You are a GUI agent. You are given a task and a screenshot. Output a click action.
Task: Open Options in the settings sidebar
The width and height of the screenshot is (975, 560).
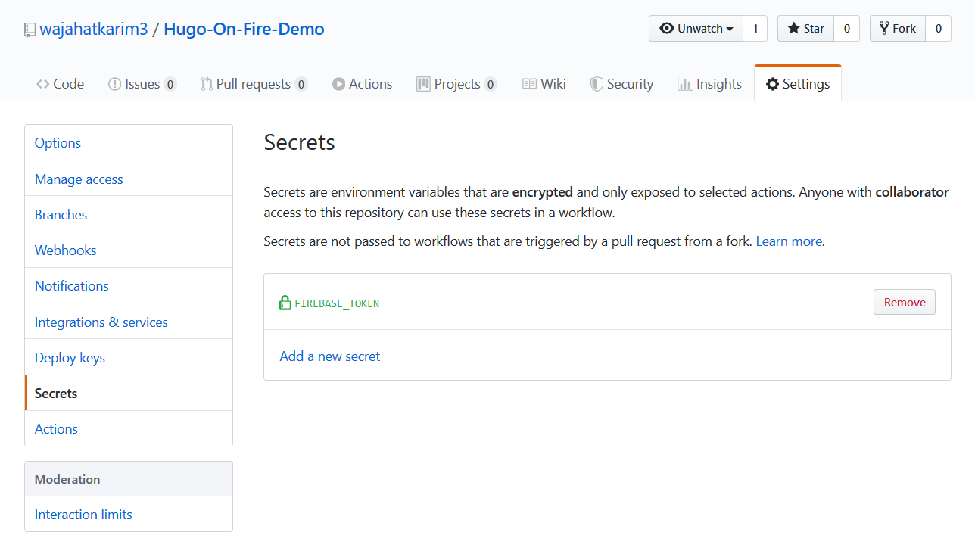tap(129, 143)
